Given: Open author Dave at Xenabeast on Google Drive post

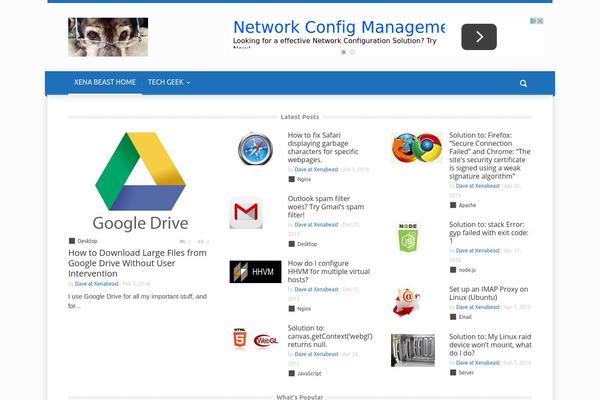Looking at the screenshot, I should pyautogui.click(x=96, y=284).
